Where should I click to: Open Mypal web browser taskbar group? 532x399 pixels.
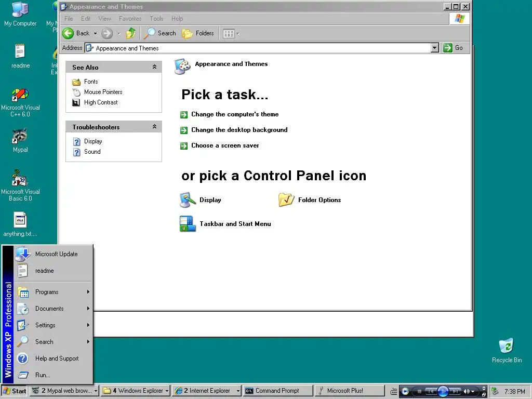(x=64, y=391)
